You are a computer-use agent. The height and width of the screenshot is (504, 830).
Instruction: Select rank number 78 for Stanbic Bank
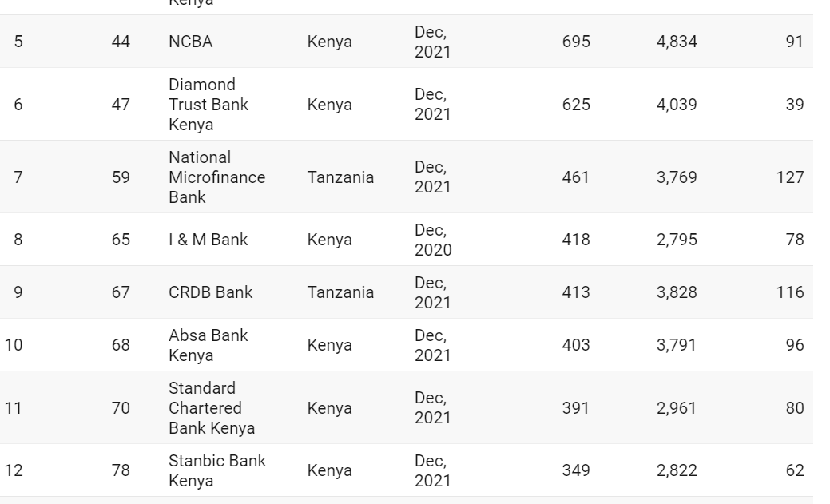(121, 470)
